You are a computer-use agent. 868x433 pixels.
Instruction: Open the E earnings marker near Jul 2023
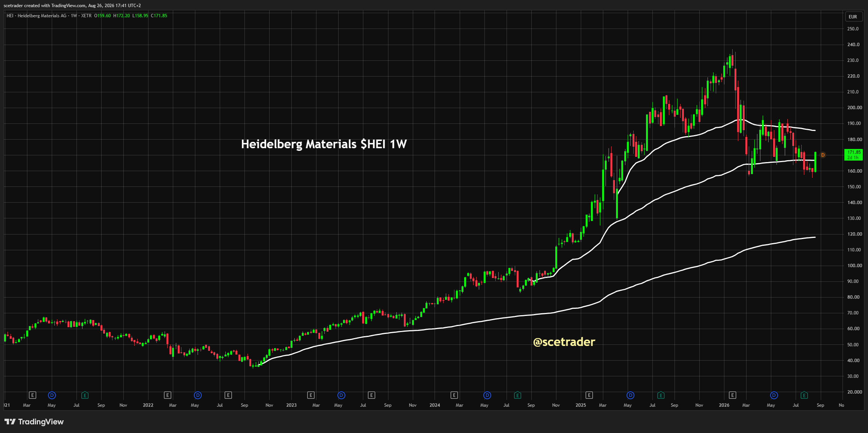(371, 395)
